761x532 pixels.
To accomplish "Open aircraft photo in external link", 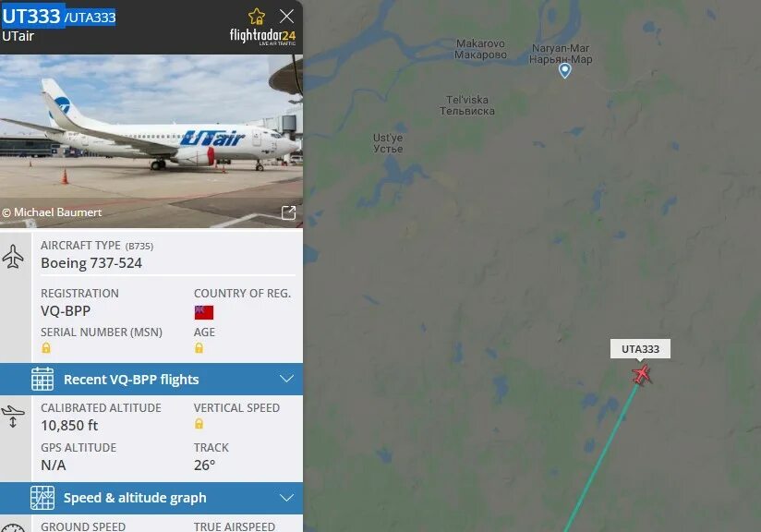I will tap(289, 212).
